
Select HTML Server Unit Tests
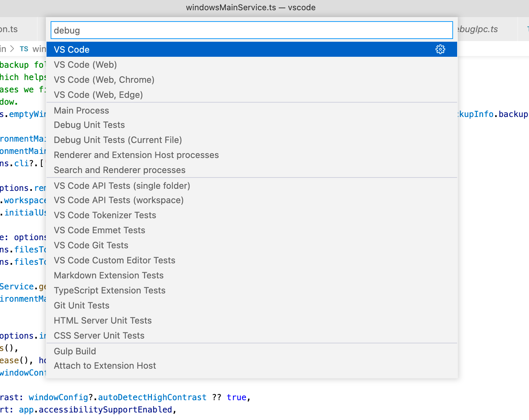(x=103, y=320)
